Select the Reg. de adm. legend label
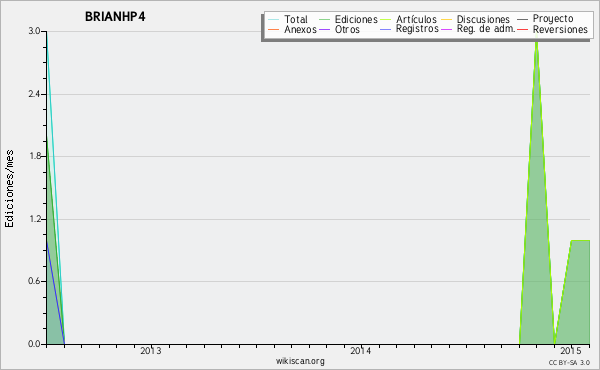The image size is (600, 370). pyautogui.click(x=486, y=29)
